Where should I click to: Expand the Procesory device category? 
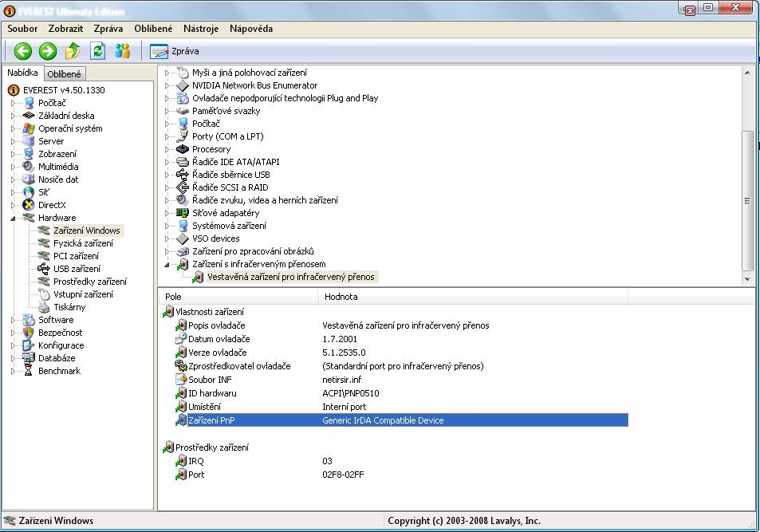pos(167,149)
